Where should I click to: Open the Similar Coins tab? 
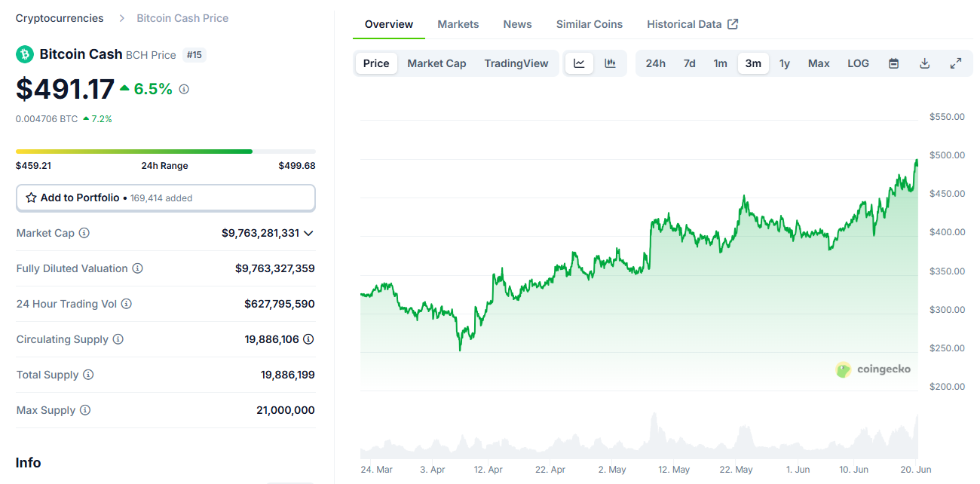point(590,24)
